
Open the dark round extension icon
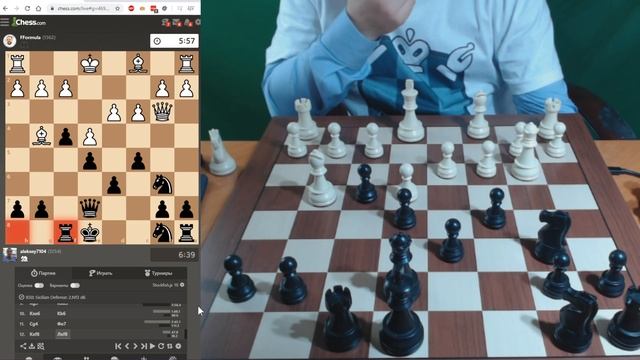coord(164,8)
